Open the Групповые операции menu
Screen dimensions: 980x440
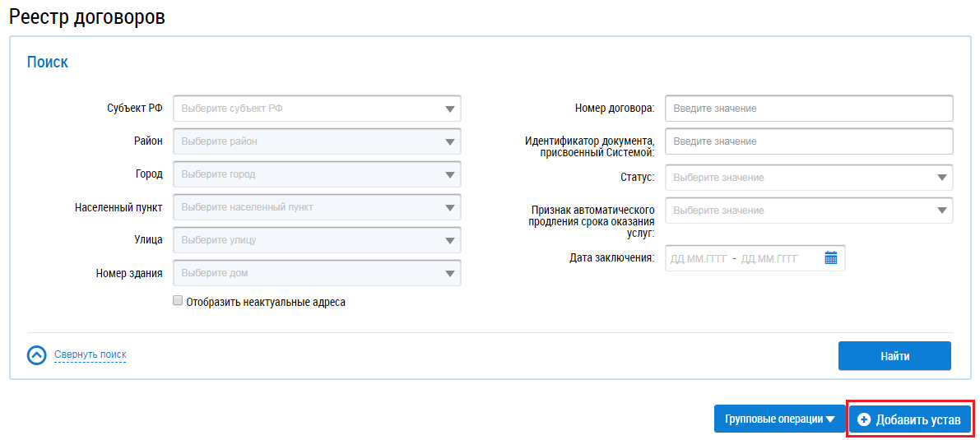click(x=778, y=419)
